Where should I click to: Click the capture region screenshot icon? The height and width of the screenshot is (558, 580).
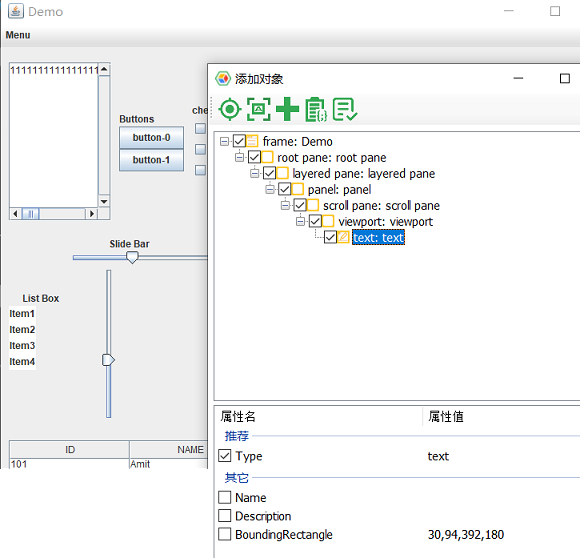(x=259, y=109)
